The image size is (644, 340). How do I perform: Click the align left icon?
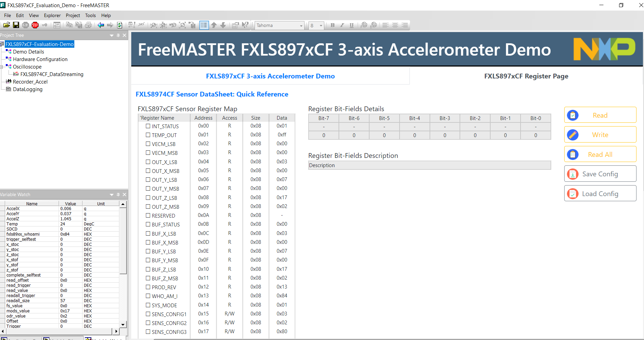point(386,25)
